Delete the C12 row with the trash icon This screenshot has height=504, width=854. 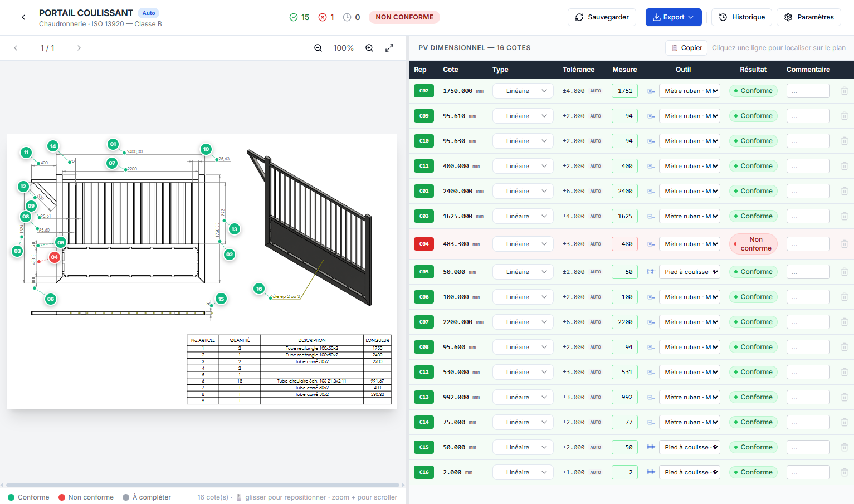coord(844,372)
